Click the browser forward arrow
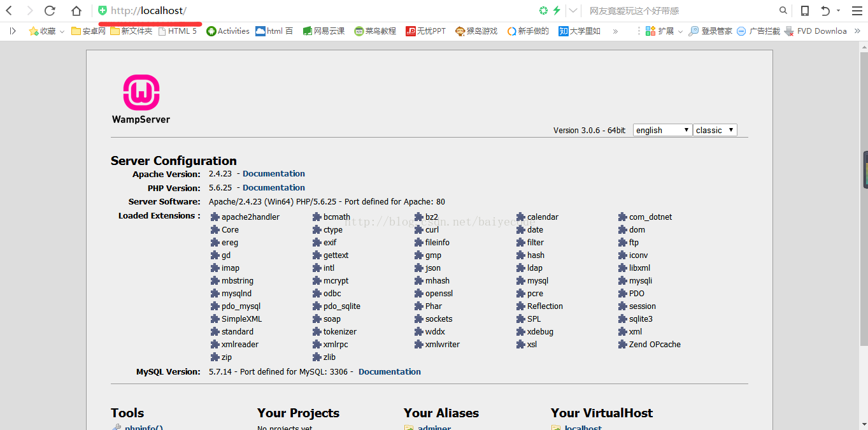The image size is (868, 430). 29,11
